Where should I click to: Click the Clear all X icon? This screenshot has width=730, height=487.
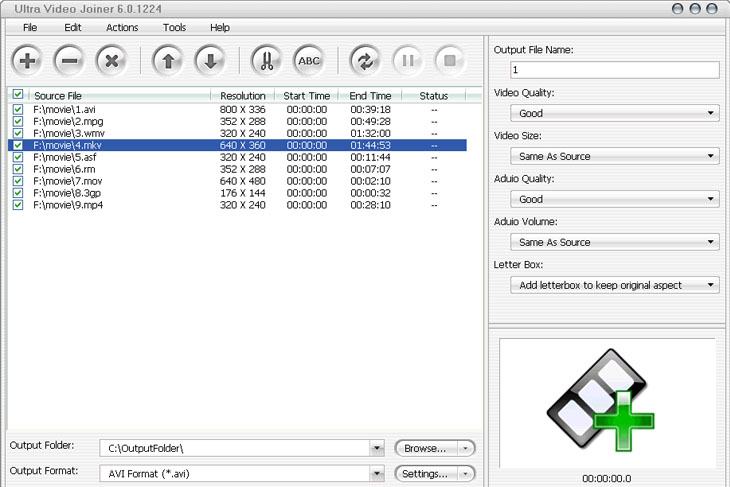pos(111,61)
